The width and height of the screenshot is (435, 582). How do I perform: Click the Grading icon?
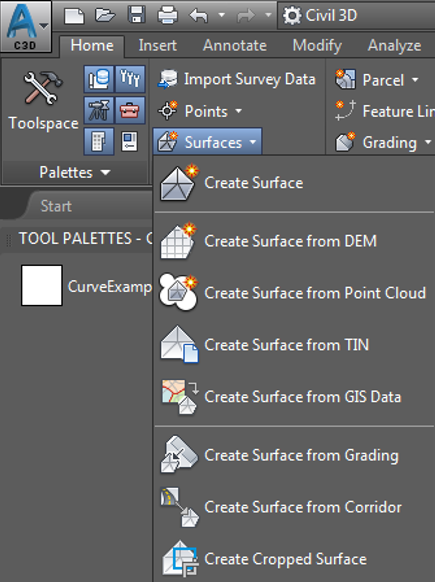(346, 142)
